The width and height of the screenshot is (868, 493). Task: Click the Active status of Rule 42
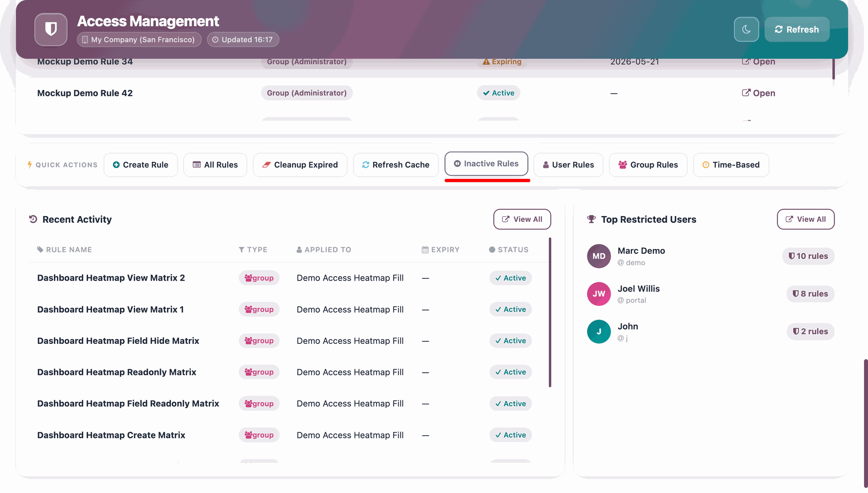(x=498, y=93)
